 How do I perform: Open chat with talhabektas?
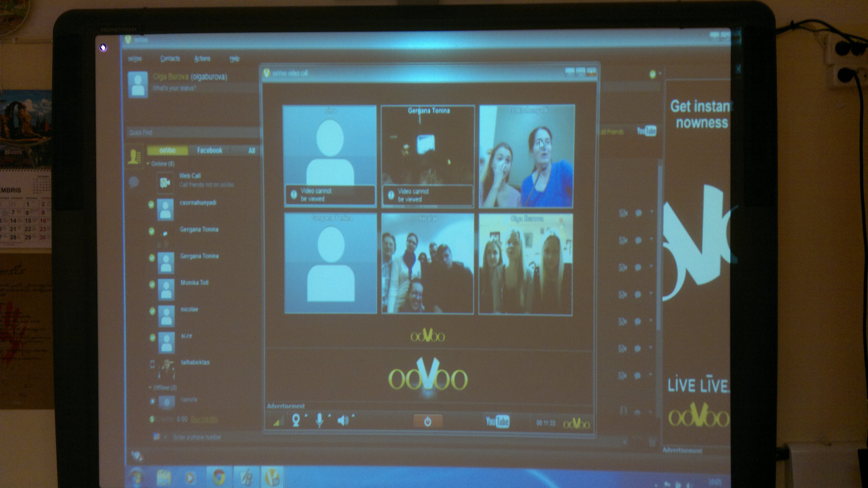click(x=637, y=375)
